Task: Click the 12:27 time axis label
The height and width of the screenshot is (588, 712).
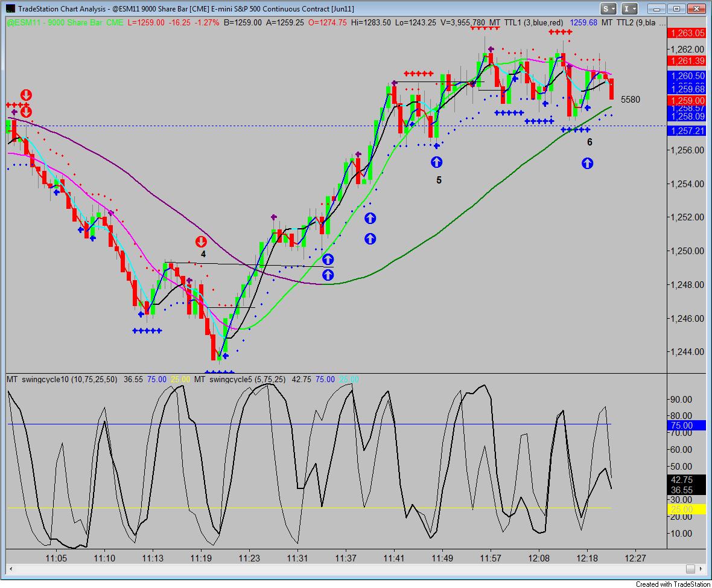Action: click(x=635, y=558)
